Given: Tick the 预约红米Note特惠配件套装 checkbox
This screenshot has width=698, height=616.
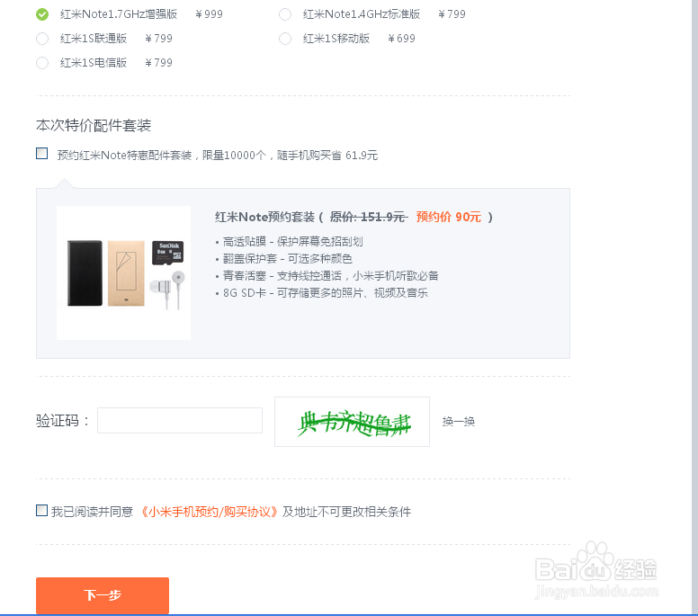Looking at the screenshot, I should click(42, 154).
